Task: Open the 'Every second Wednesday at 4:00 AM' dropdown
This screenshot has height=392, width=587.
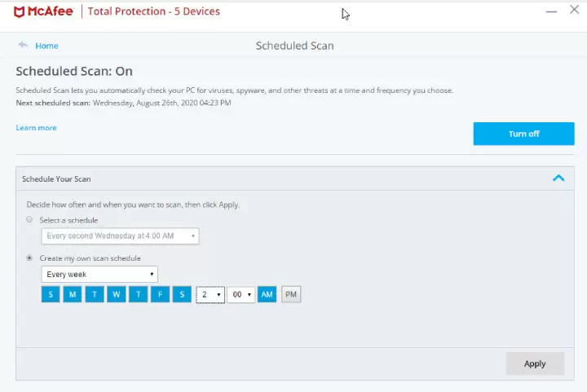Action: click(x=120, y=236)
